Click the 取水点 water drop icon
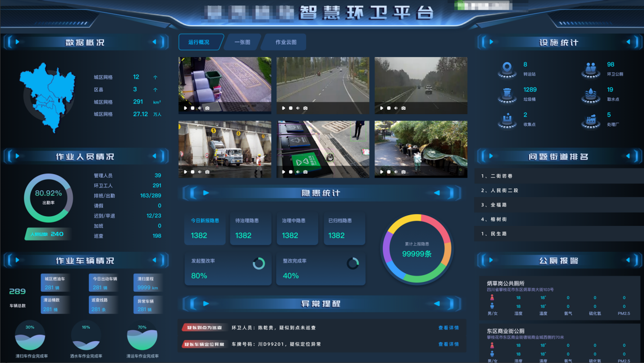Screen dimensions: 644x363 click(x=590, y=94)
